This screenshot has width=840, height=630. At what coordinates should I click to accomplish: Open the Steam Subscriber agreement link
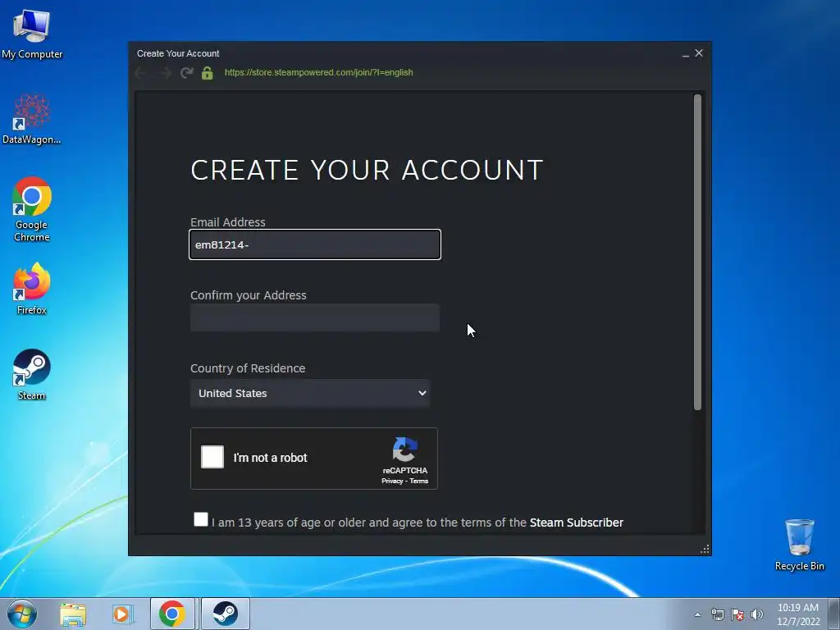pos(577,523)
